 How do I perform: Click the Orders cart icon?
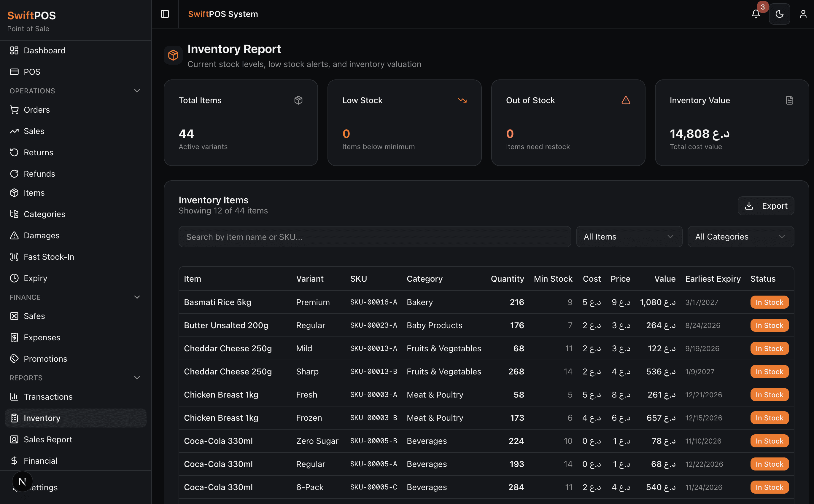14,110
